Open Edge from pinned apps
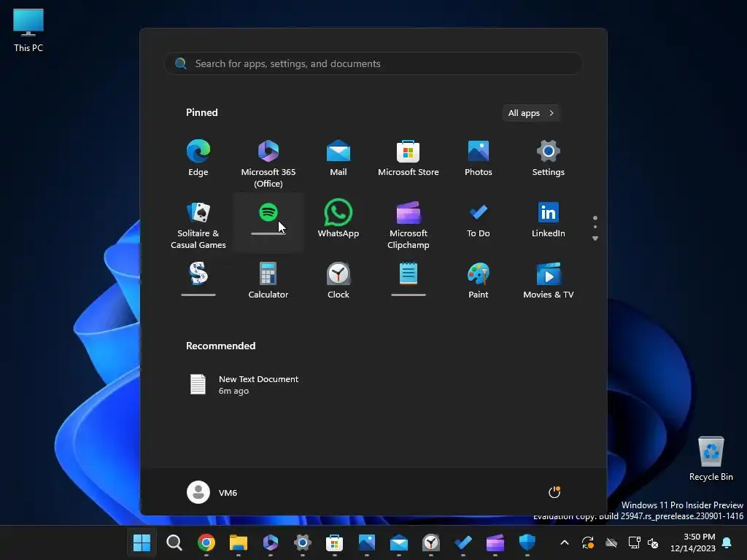747x560 pixels. (x=198, y=158)
